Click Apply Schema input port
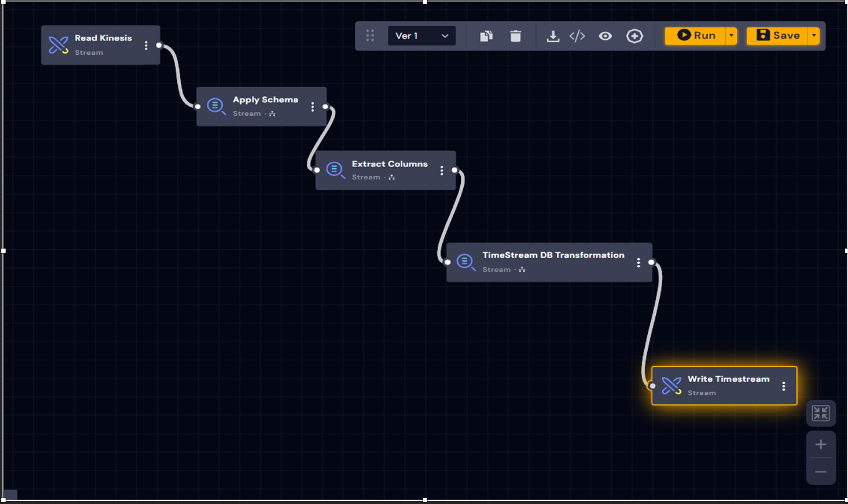The height and width of the screenshot is (504, 848). pos(198,107)
